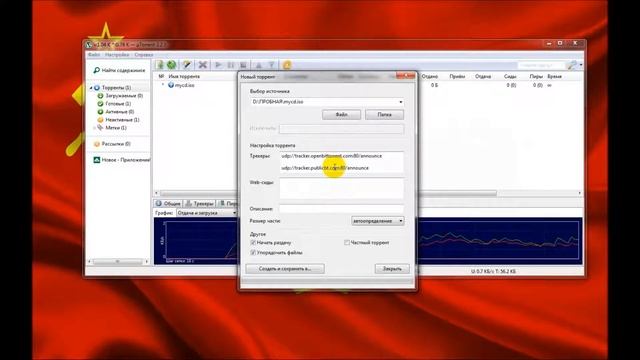Click the green Add Torrent from URL icon

[171, 65]
